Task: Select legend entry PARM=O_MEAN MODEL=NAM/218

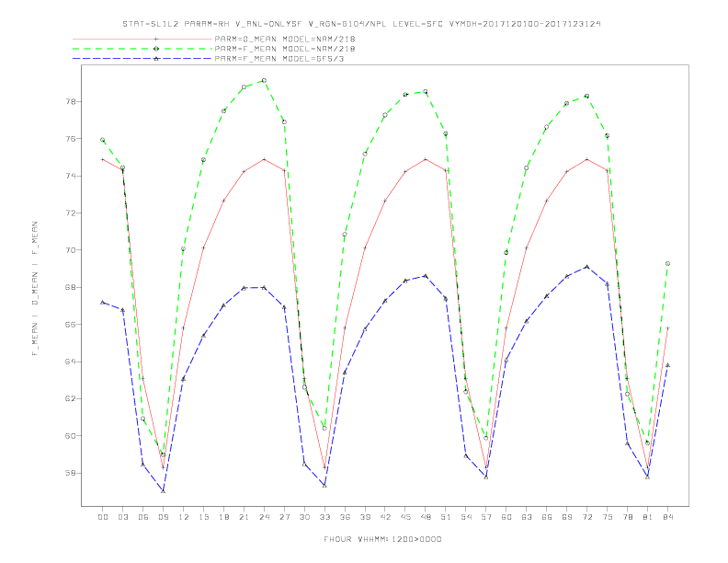Action: pos(285,39)
